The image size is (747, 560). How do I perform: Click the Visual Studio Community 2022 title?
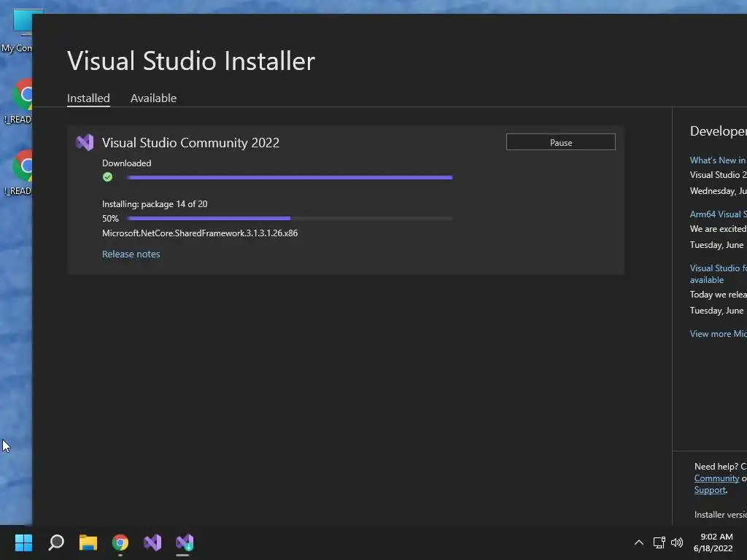click(x=190, y=143)
